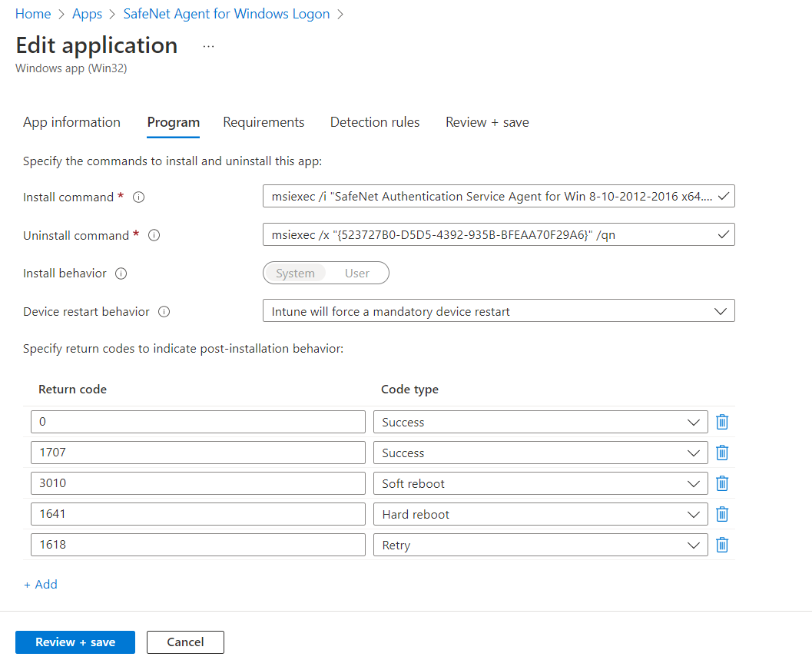
Task: Switch to the App information tab
Action: point(71,122)
